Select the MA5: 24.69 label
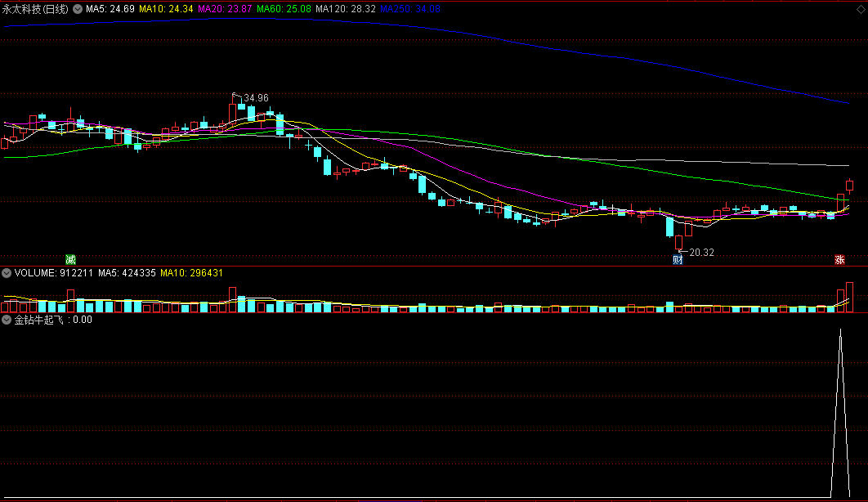 (x=110, y=9)
